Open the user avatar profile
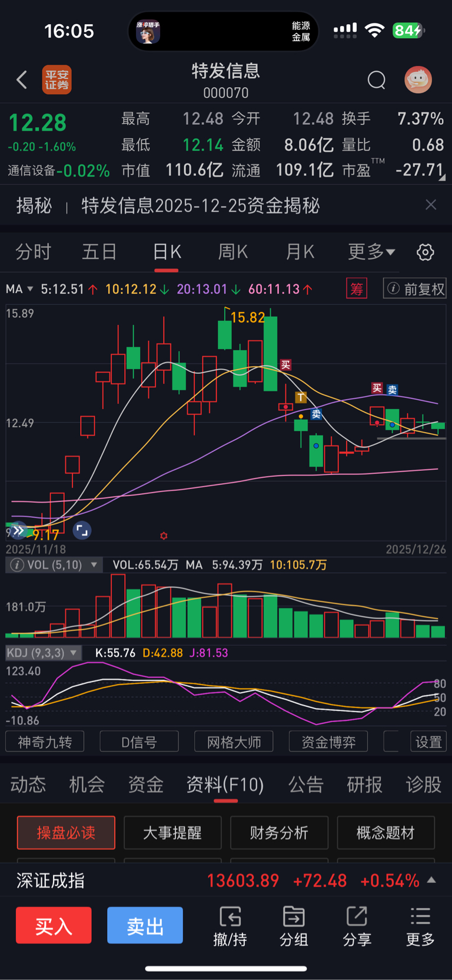This screenshot has width=452, height=980. [418, 79]
